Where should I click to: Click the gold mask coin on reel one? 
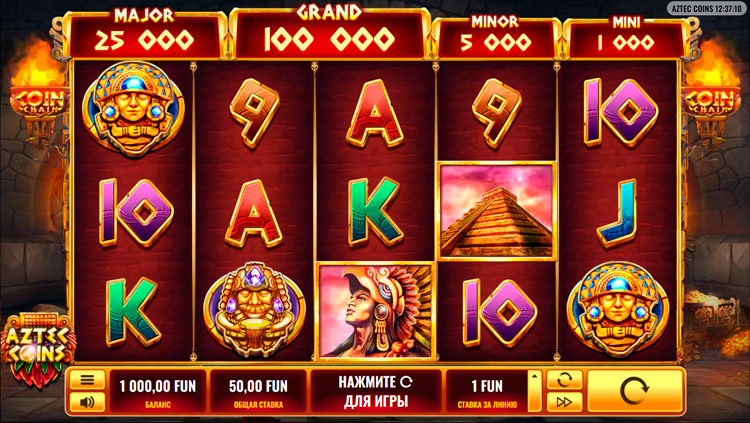click(133, 109)
